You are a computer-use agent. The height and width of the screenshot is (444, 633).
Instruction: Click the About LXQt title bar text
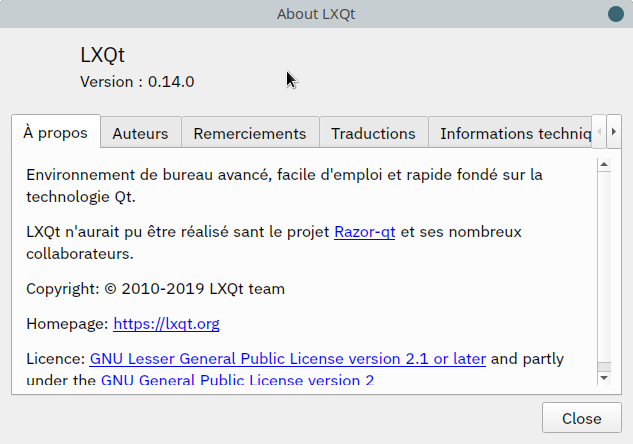click(316, 14)
